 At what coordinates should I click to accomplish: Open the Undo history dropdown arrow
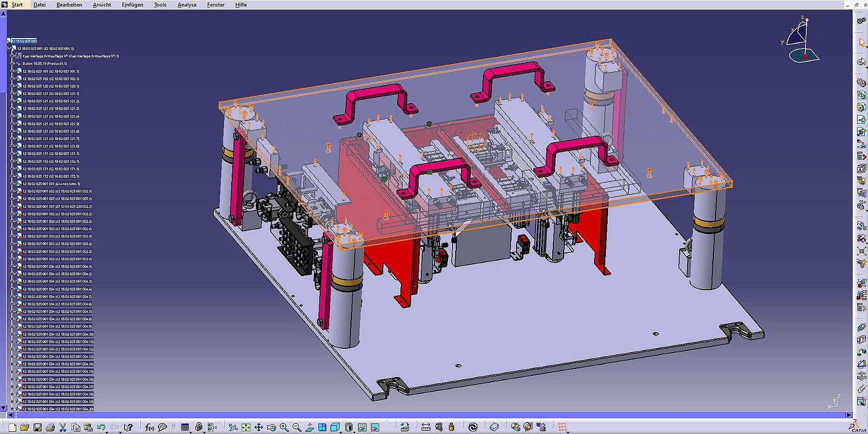click(107, 431)
